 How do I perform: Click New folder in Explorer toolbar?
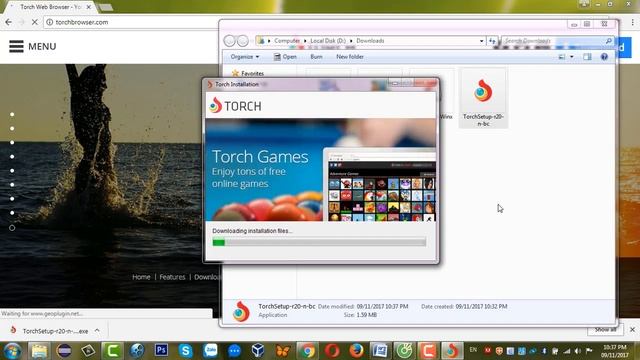tap(350, 57)
